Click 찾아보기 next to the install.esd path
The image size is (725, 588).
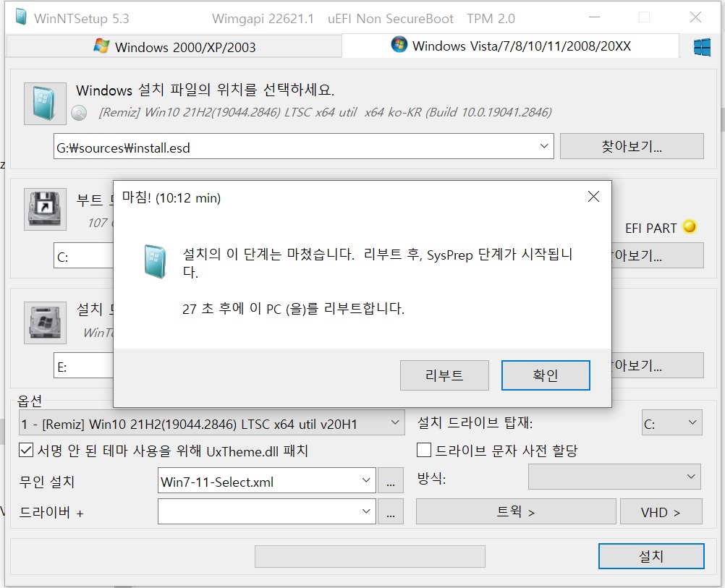pos(632,147)
